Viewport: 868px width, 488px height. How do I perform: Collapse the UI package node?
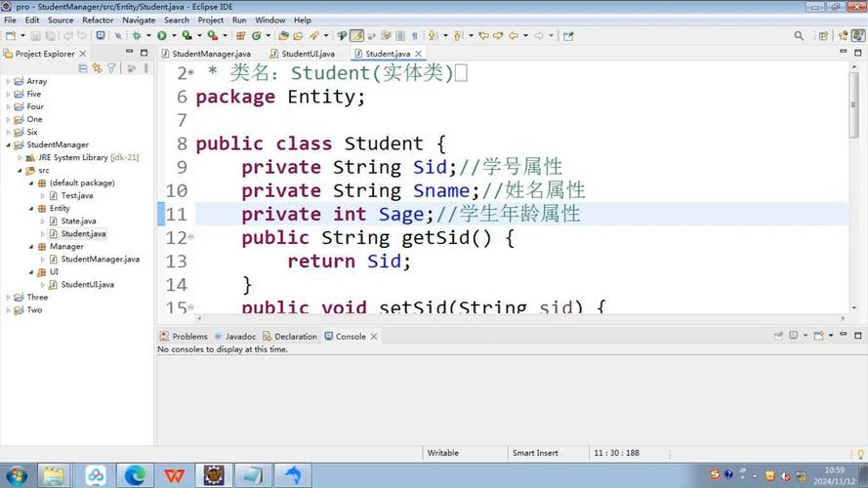tap(31, 272)
